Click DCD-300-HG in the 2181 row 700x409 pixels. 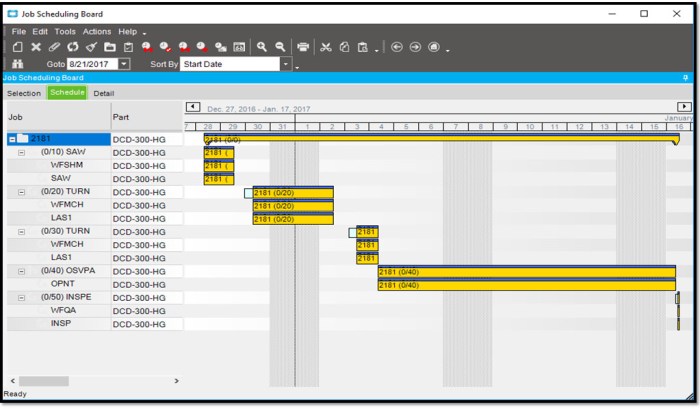click(x=139, y=139)
